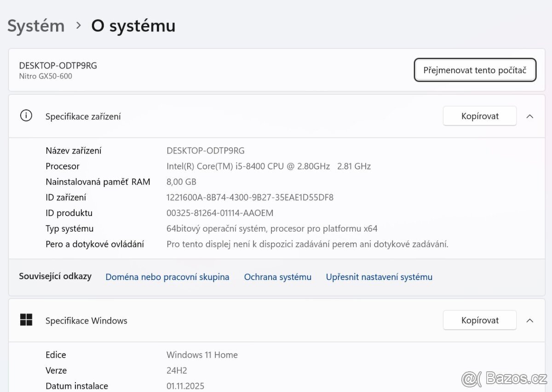This screenshot has width=552, height=392.
Task: Select Systém in the breadcrumb
Action: (35, 26)
